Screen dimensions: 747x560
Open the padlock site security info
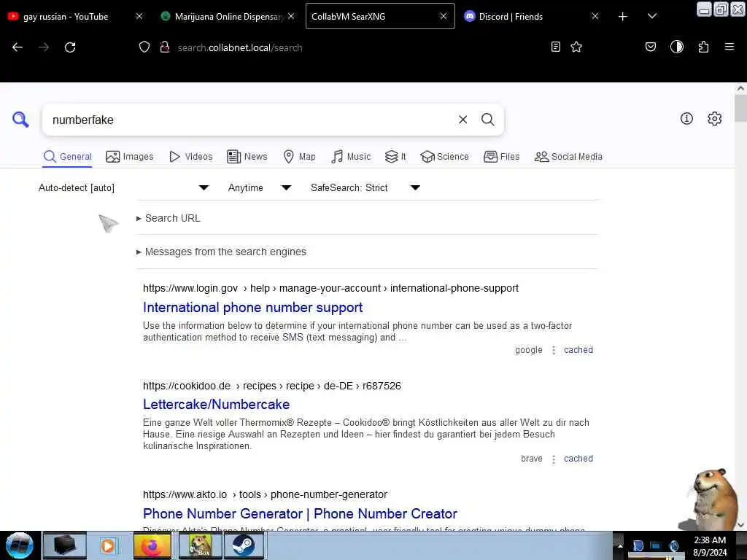165,47
